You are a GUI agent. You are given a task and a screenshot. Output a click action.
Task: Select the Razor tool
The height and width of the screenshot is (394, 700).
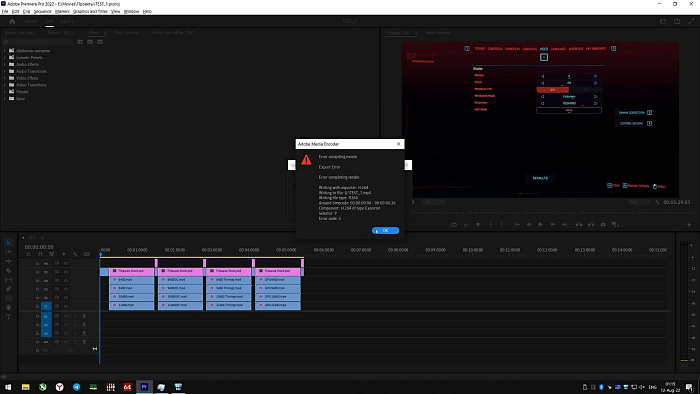click(8, 270)
